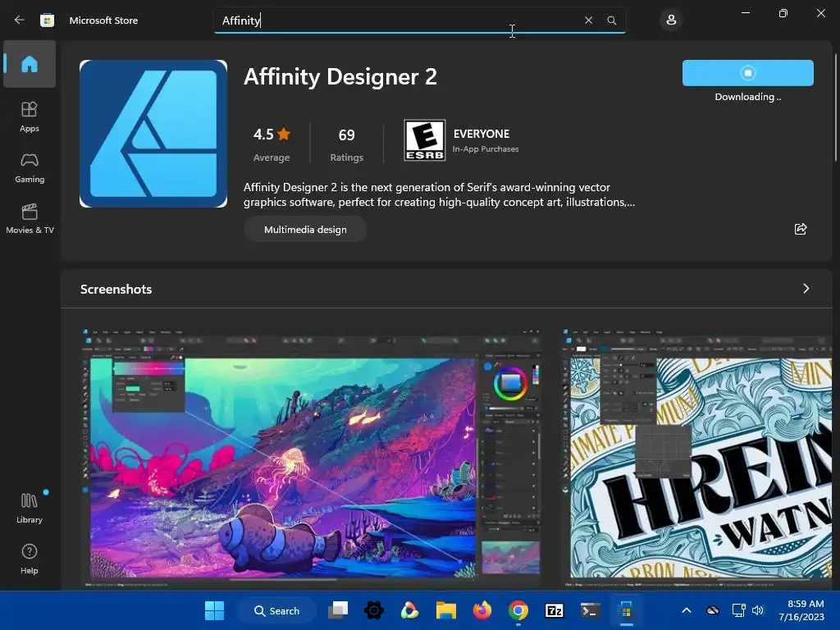Stop the download with the blue button

tap(748, 73)
